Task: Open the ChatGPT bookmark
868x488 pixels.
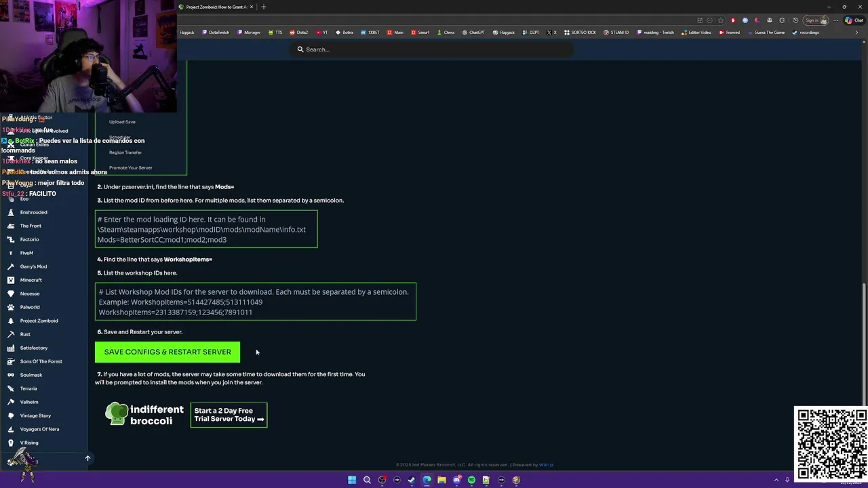Action: pyautogui.click(x=474, y=33)
